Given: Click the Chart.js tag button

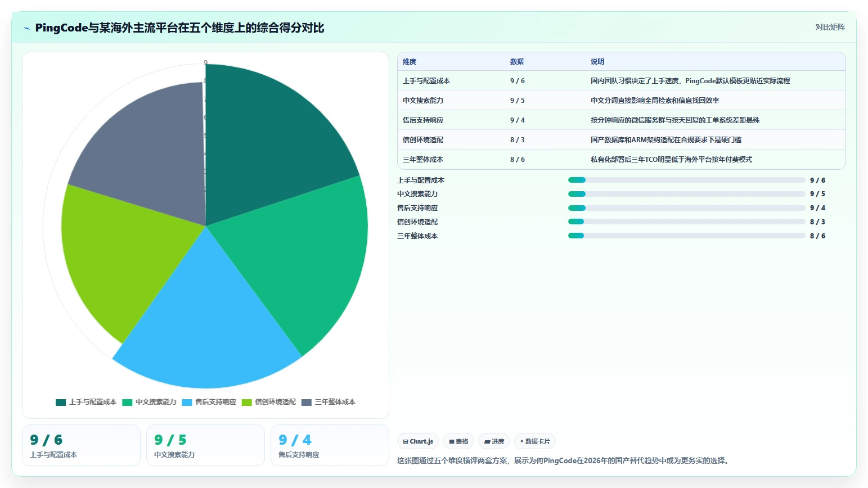Looking at the screenshot, I should 418,441.
